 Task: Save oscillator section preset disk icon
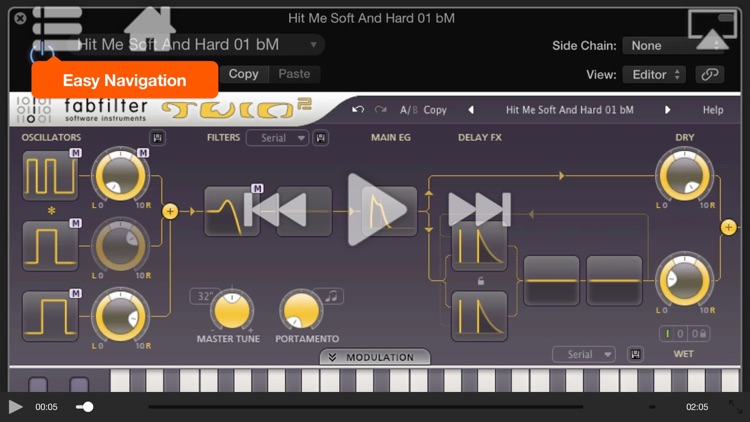[x=157, y=138]
